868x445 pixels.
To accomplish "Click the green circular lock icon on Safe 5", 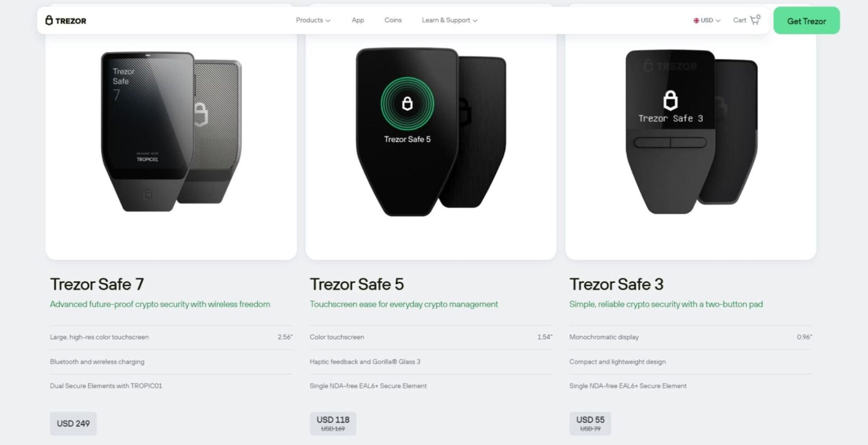I will tap(407, 104).
